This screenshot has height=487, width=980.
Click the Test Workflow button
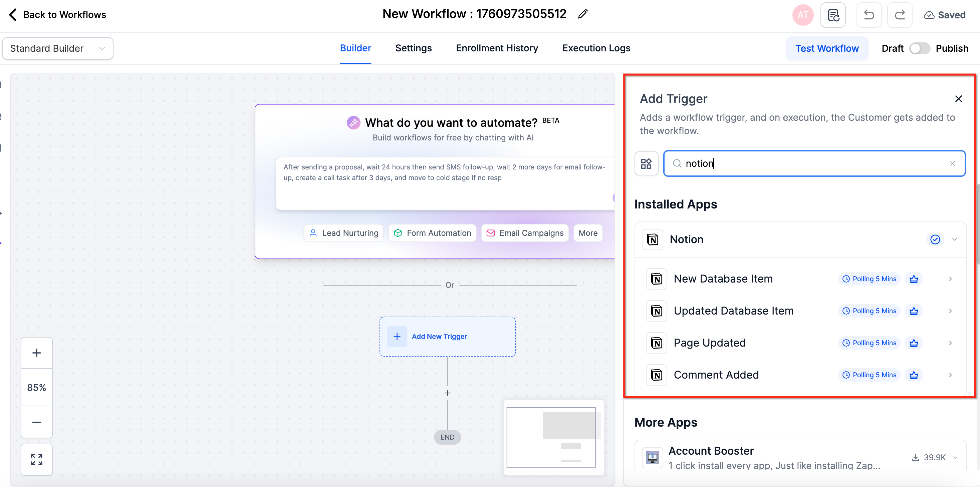pos(827,48)
